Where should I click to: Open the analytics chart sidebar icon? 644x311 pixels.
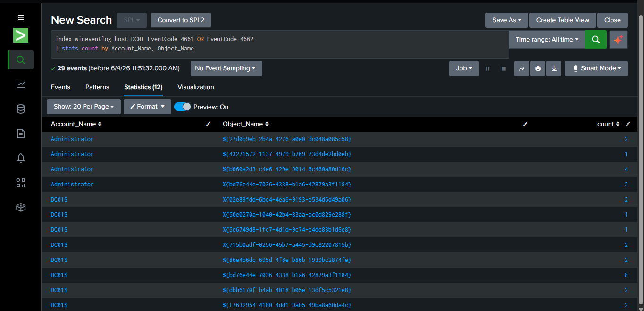(21, 84)
